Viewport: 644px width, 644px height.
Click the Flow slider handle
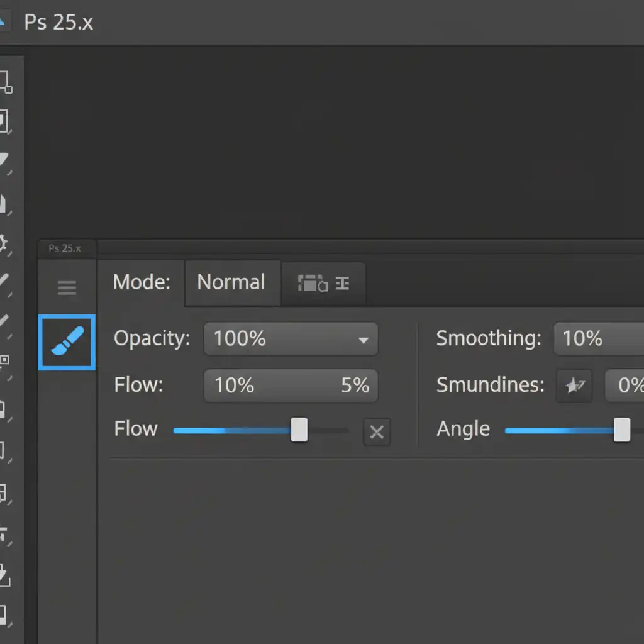pyautogui.click(x=299, y=430)
